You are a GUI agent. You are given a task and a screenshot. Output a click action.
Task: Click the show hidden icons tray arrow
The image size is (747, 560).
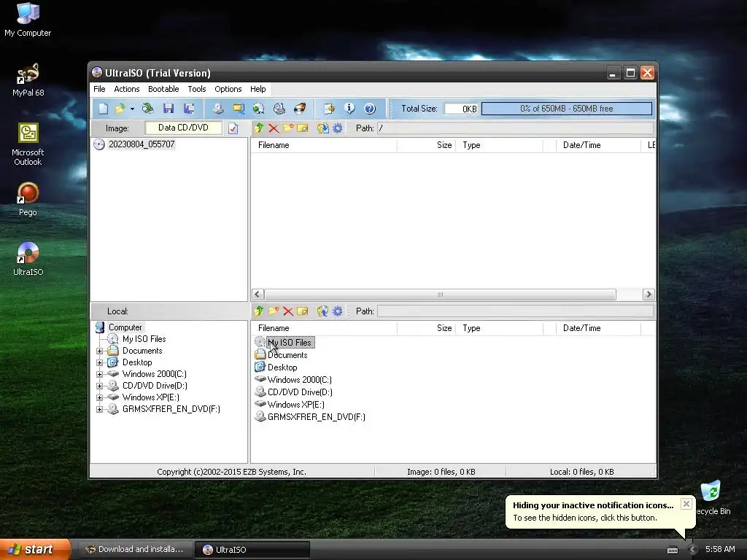(x=692, y=550)
